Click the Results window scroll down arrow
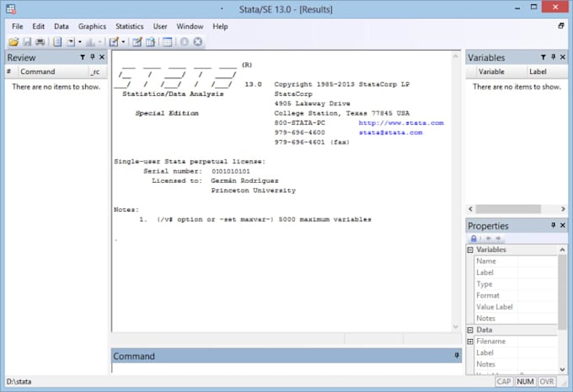Viewport: 573px width, 392px height. pyautogui.click(x=455, y=326)
